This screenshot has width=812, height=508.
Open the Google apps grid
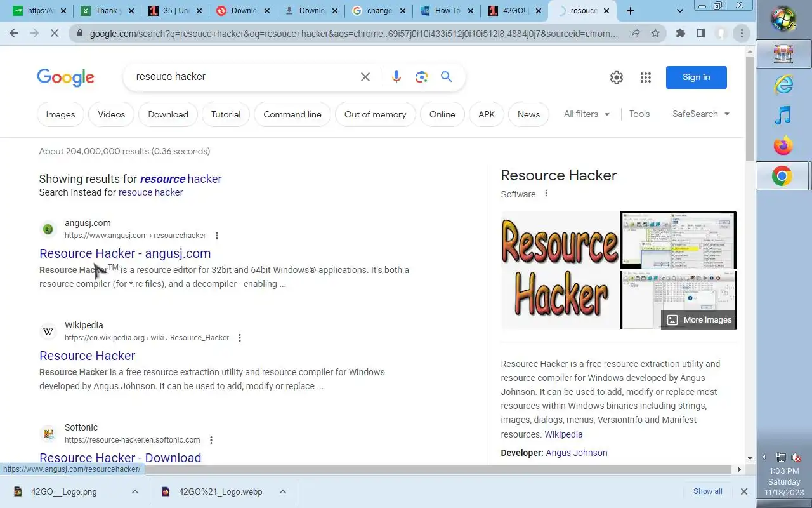646,77
